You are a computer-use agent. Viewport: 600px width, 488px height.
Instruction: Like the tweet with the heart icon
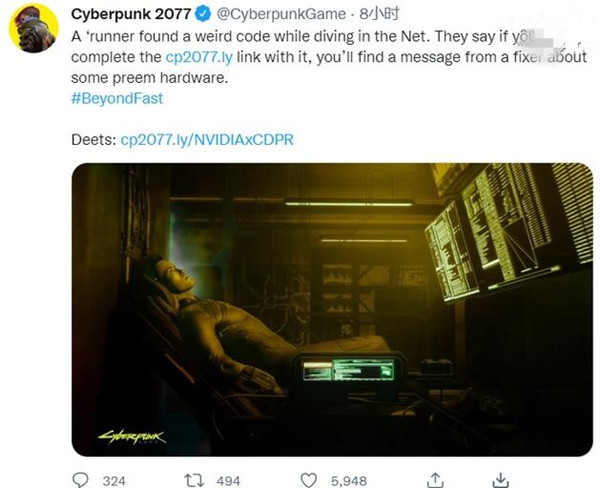pos(308,480)
